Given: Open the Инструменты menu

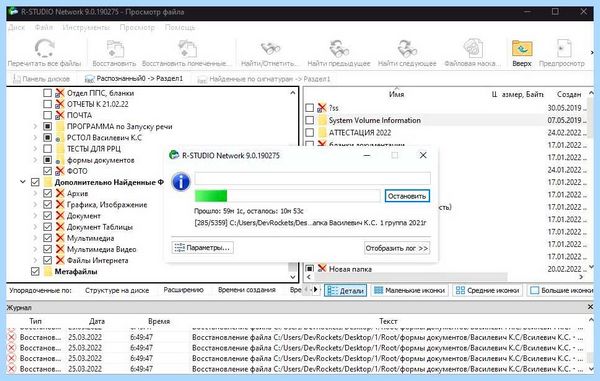Looking at the screenshot, I should point(86,28).
